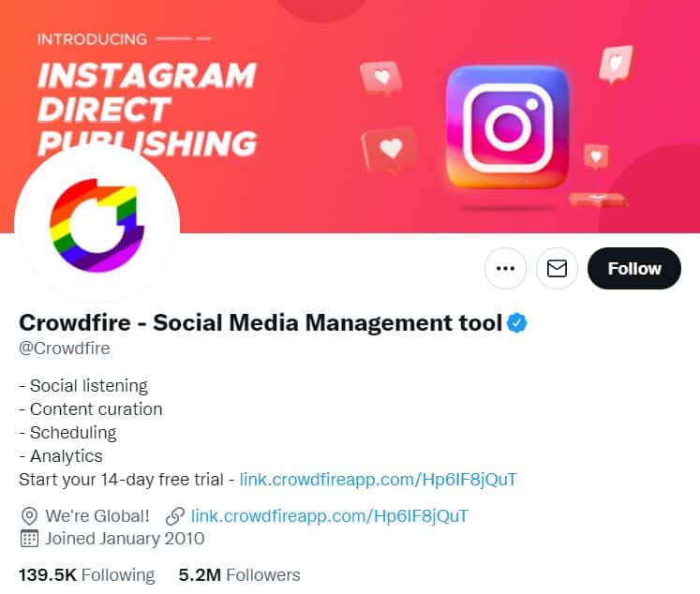
Task: Open the free trial link in bio
Action: coord(378,480)
